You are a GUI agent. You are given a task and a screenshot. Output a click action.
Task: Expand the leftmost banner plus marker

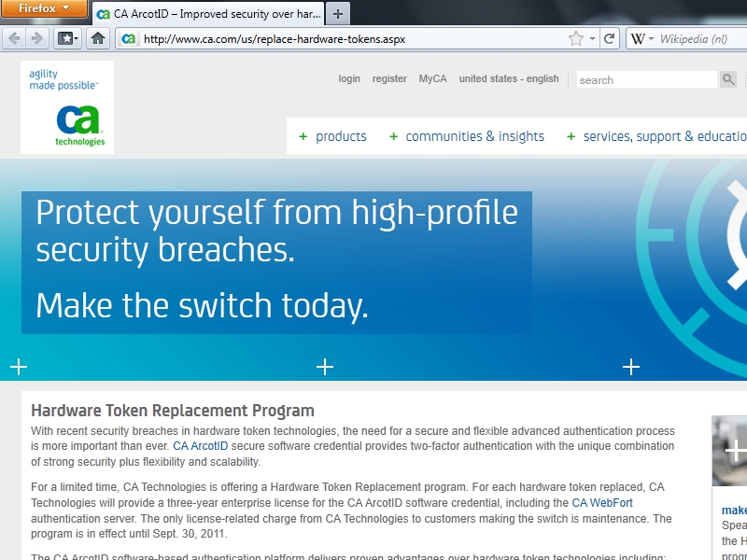pos(19,367)
